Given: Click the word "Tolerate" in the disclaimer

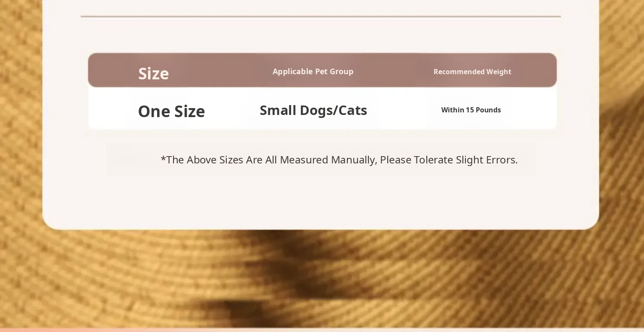Looking at the screenshot, I should point(433,160).
